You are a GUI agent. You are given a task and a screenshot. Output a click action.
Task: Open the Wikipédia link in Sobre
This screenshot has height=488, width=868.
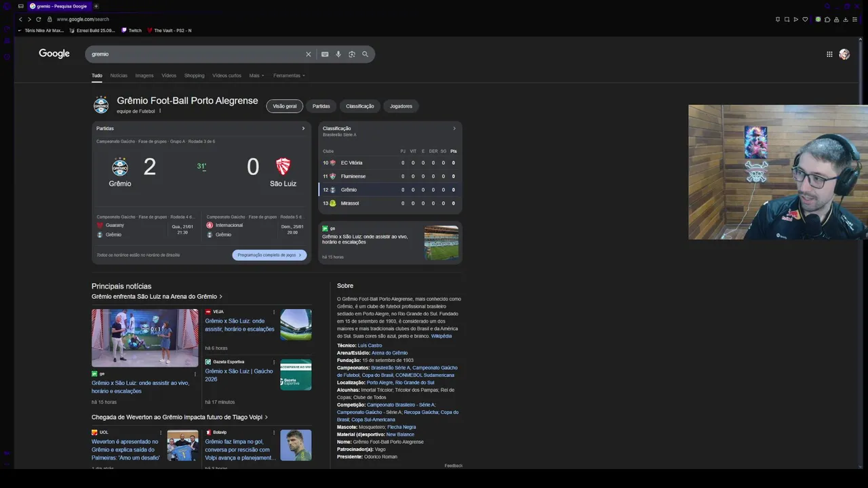(x=441, y=336)
